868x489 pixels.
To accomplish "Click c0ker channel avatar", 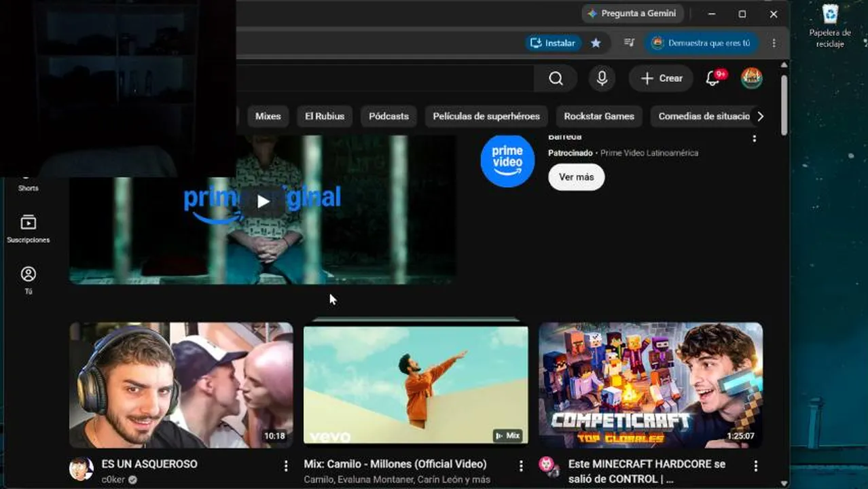I will (x=81, y=468).
